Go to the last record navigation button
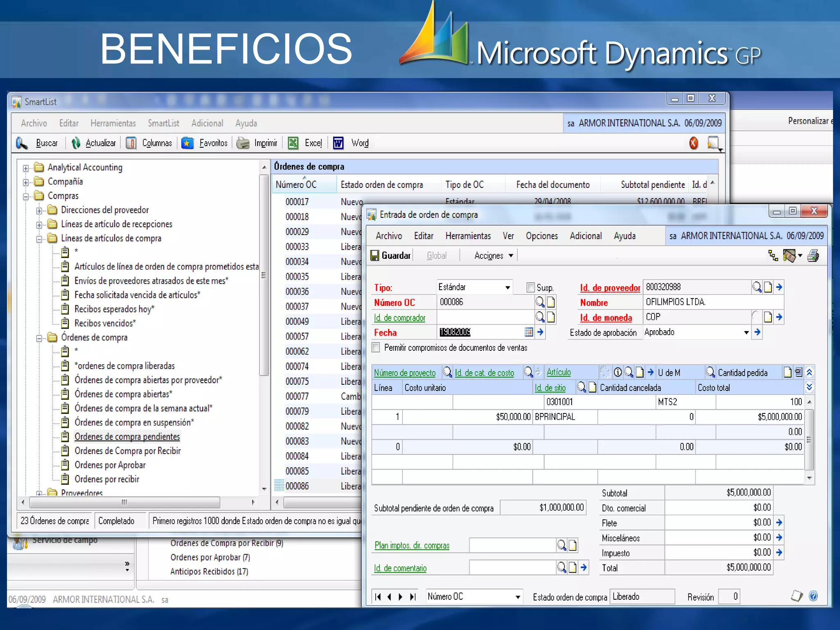The width and height of the screenshot is (840, 630). pyautogui.click(x=413, y=597)
